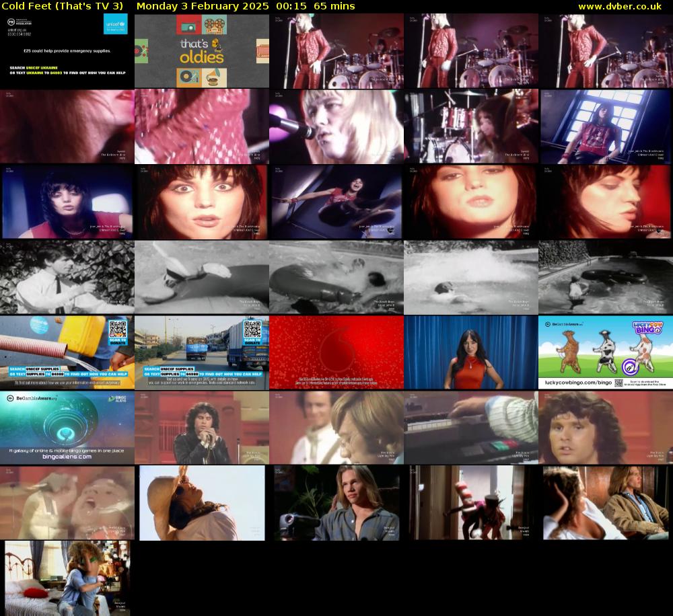Select the Bingo Aliens advert thumbnail
Screen dimensions: 673x616
pyautogui.click(x=67, y=428)
